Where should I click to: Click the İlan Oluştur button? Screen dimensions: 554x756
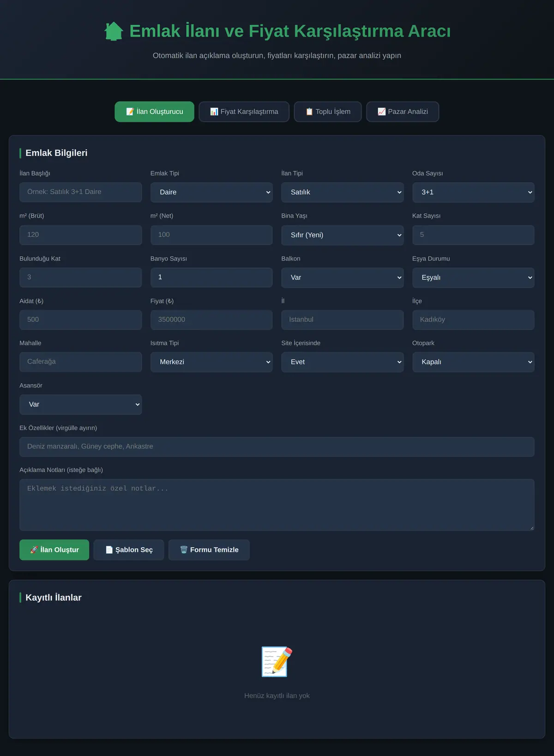tap(54, 550)
